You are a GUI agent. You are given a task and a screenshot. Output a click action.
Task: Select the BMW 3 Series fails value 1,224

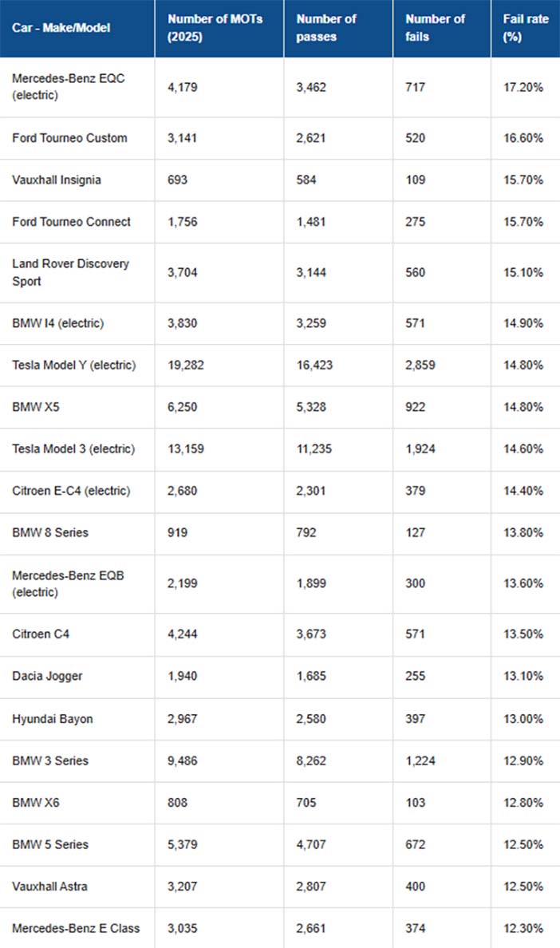[422, 760]
